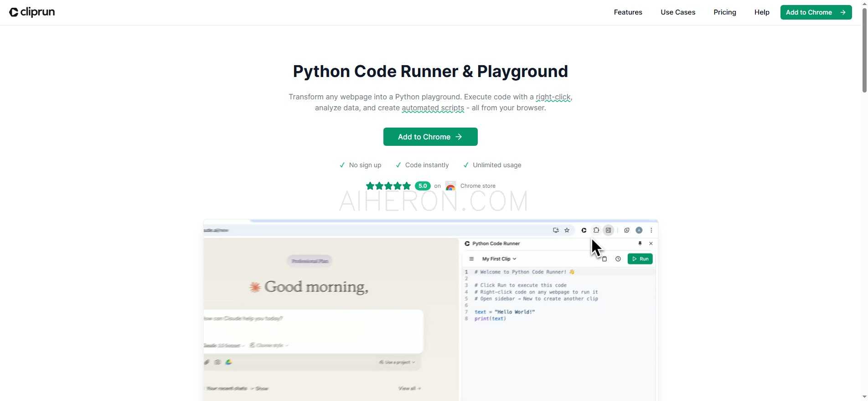
Task: Open the extensions puzzle icon in the demo
Action: 596,231
